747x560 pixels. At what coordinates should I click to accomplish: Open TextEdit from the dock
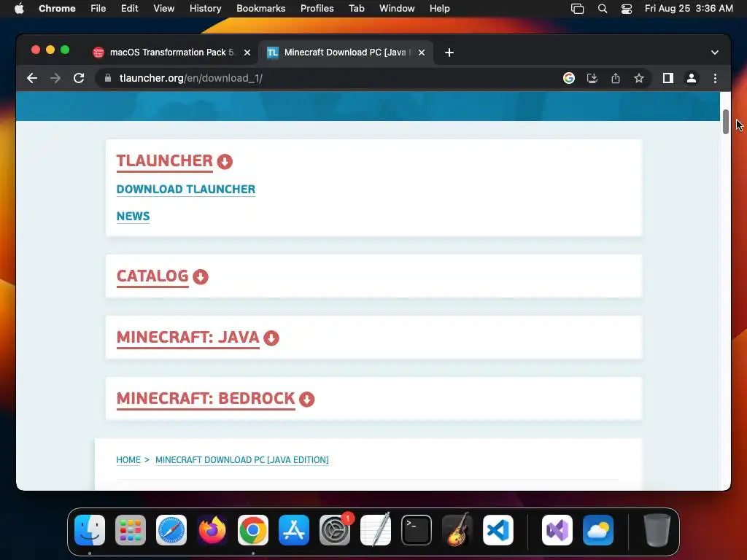pos(376,530)
